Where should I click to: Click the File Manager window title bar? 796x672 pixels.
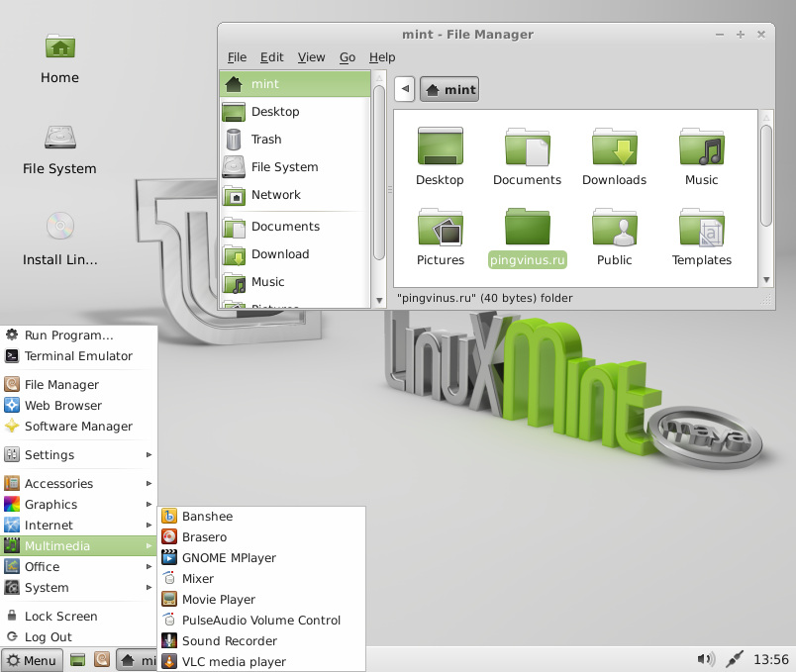pyautogui.click(x=467, y=35)
